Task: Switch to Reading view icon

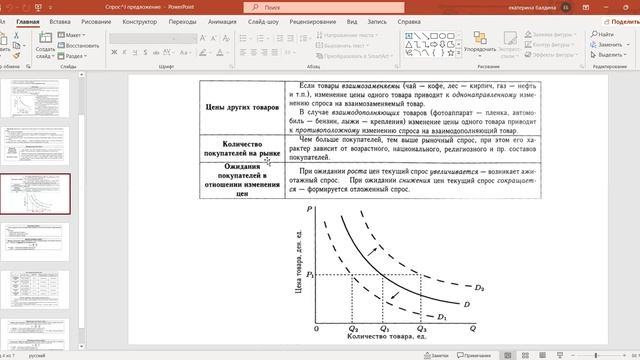Action: coord(542,356)
